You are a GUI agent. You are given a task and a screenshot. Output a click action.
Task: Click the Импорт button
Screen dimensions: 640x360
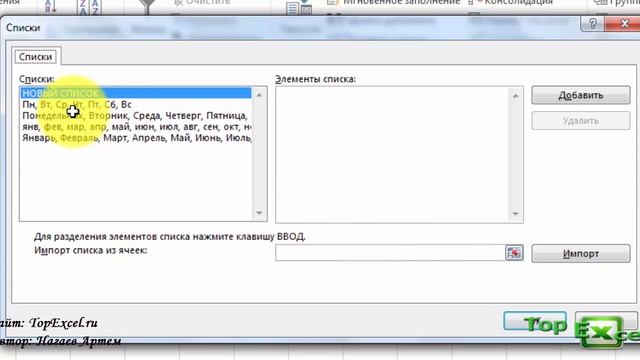pos(580,253)
